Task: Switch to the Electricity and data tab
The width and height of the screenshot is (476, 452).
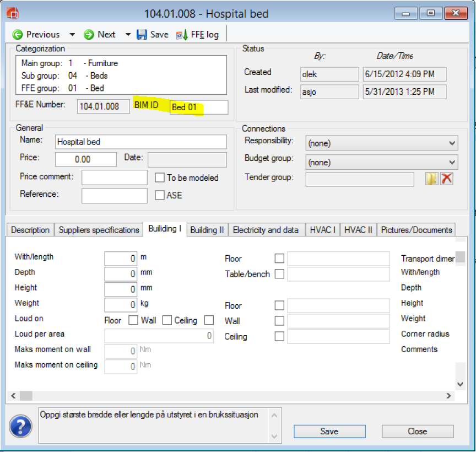Action: (x=266, y=230)
